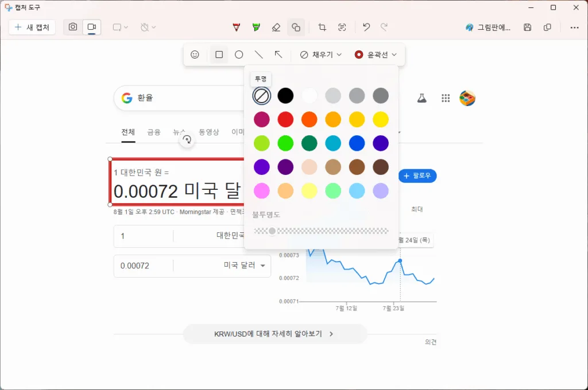Open KRW/USD에 대해 자세히 알아보기 link

pos(274,334)
